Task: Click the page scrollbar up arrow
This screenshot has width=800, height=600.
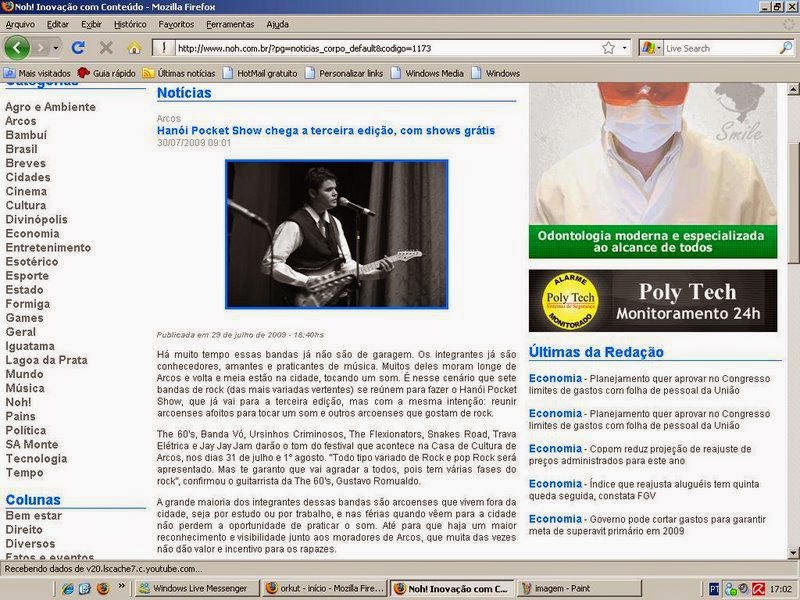Action: tap(793, 90)
